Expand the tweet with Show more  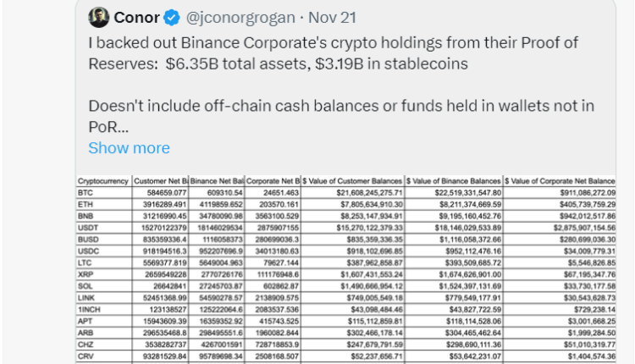(x=129, y=148)
